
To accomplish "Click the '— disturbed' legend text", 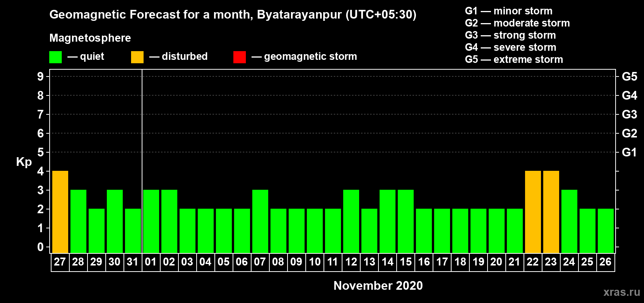I will tap(178, 56).
